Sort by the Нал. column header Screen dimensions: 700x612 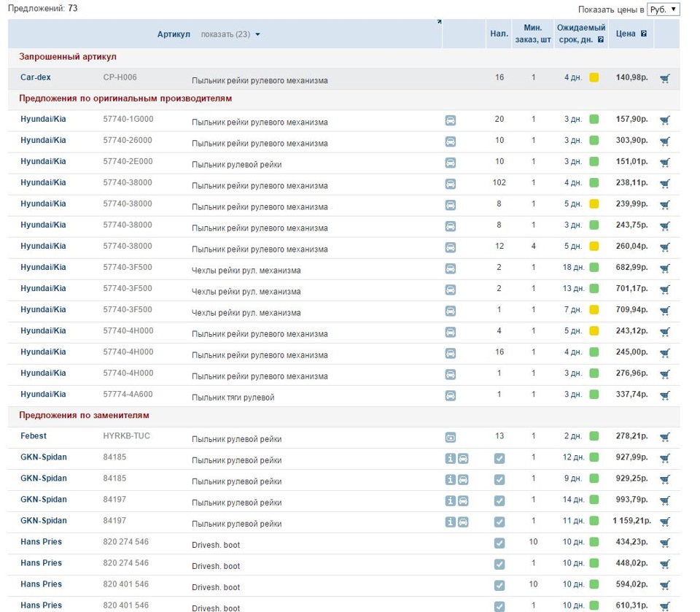(x=499, y=34)
